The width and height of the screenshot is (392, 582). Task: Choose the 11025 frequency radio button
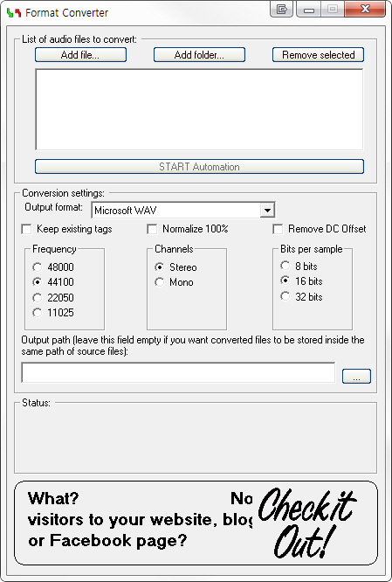37,313
